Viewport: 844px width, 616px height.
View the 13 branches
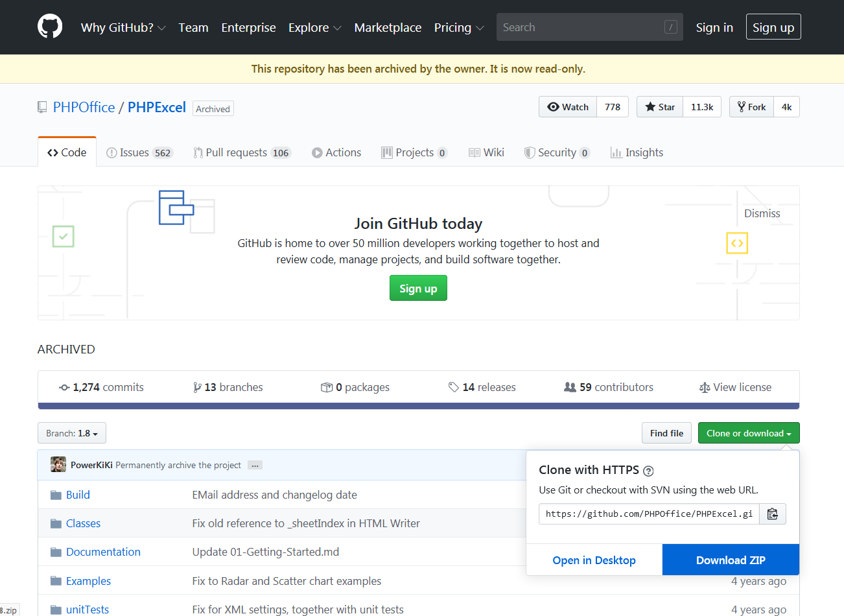(x=228, y=387)
